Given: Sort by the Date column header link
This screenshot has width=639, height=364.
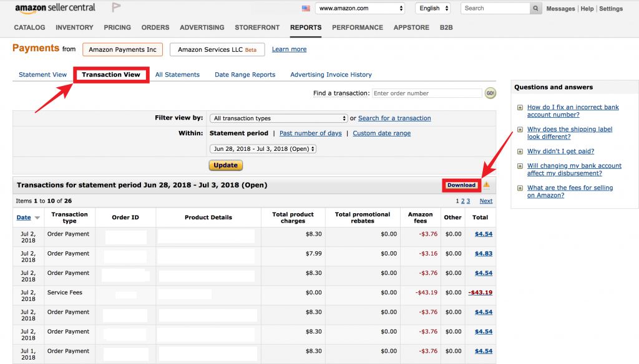Looking at the screenshot, I should (x=24, y=218).
